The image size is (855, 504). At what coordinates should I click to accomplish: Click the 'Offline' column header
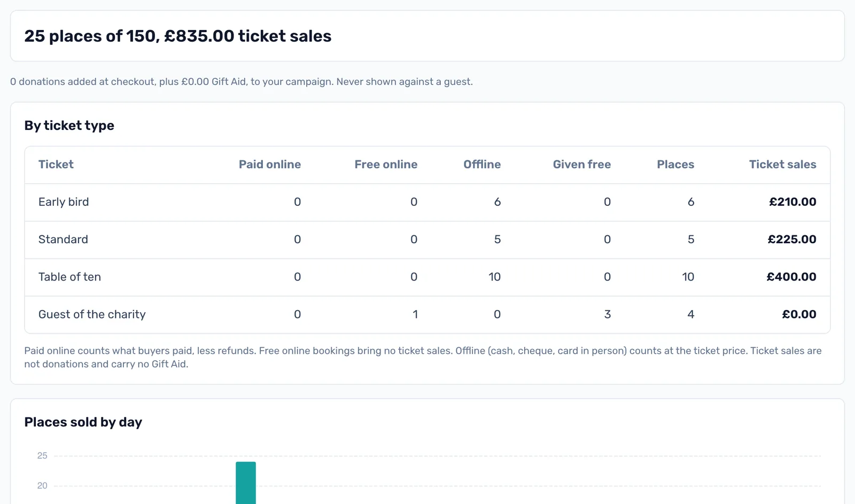482,165
